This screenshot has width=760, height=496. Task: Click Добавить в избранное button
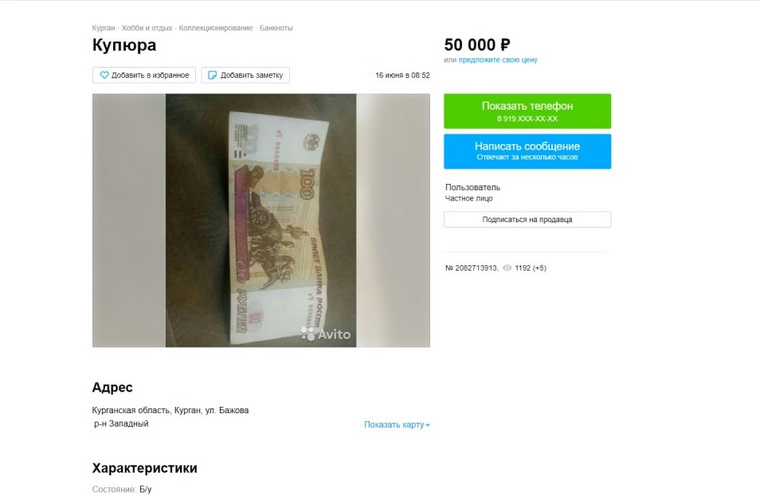click(144, 75)
